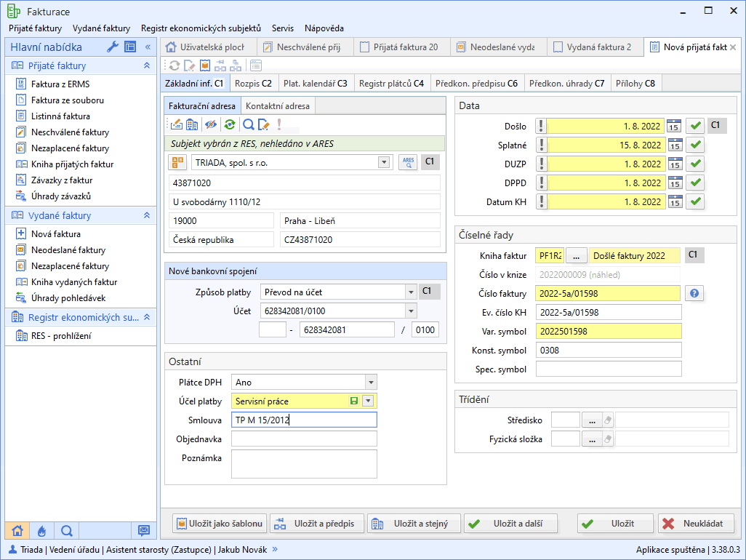Open Kniha přijatých faktur in sidebar

click(72, 164)
